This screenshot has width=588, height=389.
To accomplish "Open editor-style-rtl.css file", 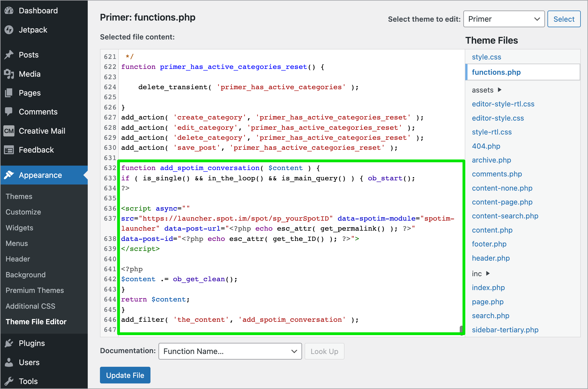I will 503,104.
